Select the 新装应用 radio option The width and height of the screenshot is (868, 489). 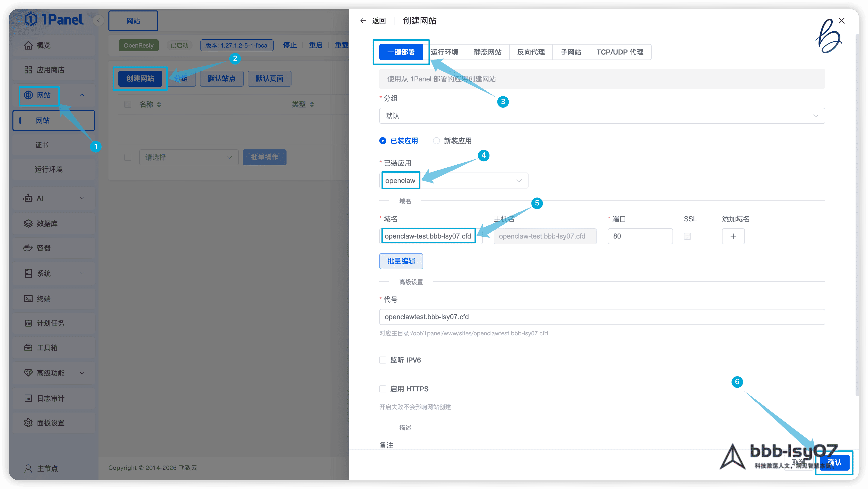tap(436, 141)
